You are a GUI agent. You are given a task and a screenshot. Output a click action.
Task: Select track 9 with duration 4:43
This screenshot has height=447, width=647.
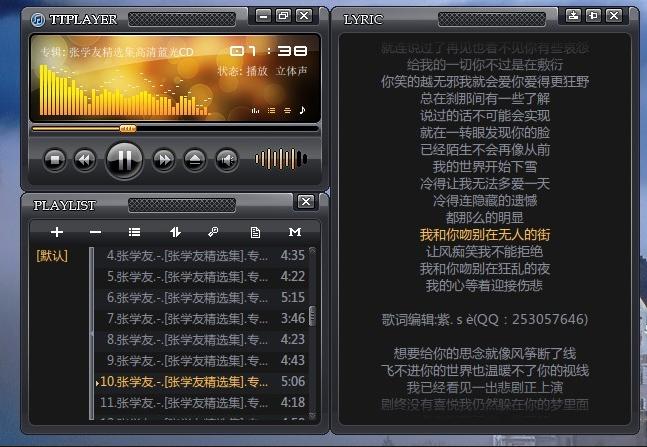(x=202, y=360)
